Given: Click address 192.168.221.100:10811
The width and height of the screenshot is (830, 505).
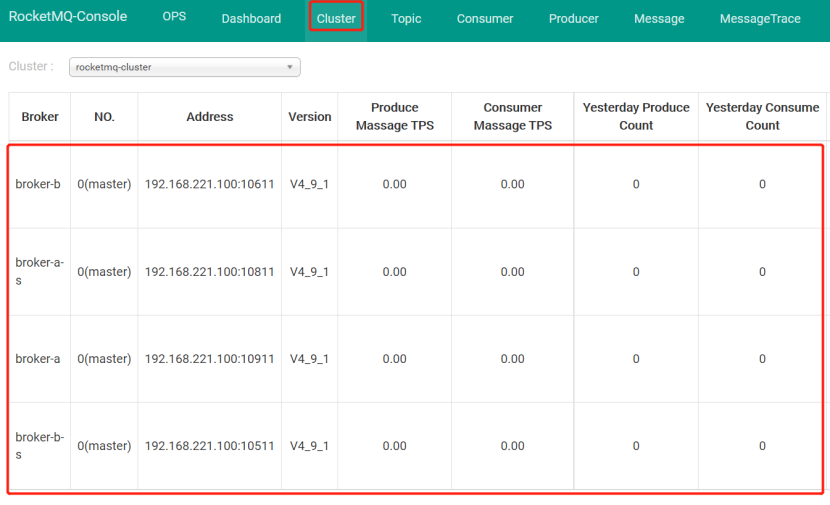Looking at the screenshot, I should tap(210, 272).
